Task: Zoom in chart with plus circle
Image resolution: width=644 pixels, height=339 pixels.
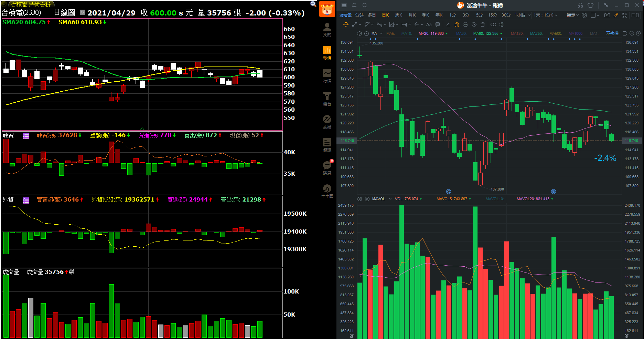Action: tap(638, 33)
